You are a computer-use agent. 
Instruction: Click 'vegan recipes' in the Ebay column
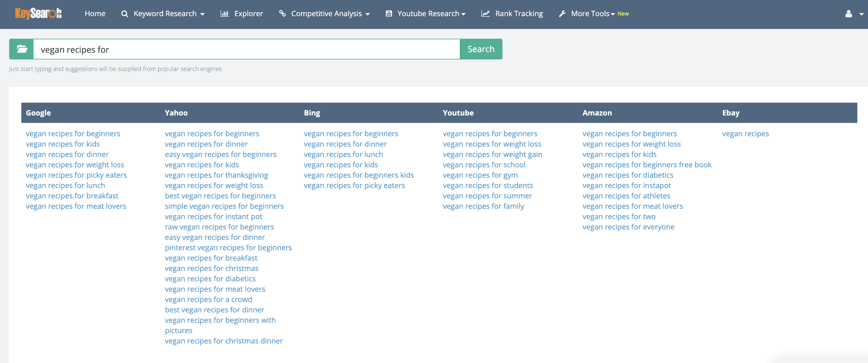click(x=746, y=133)
